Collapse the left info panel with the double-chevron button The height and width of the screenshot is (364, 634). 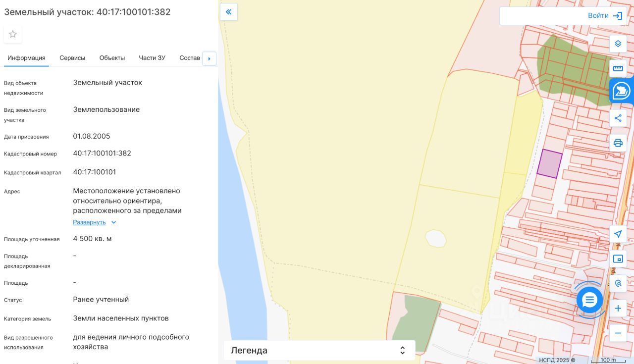pos(229,12)
